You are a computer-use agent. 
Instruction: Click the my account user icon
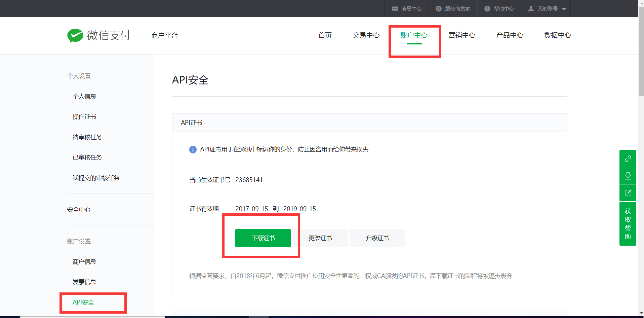531,8
